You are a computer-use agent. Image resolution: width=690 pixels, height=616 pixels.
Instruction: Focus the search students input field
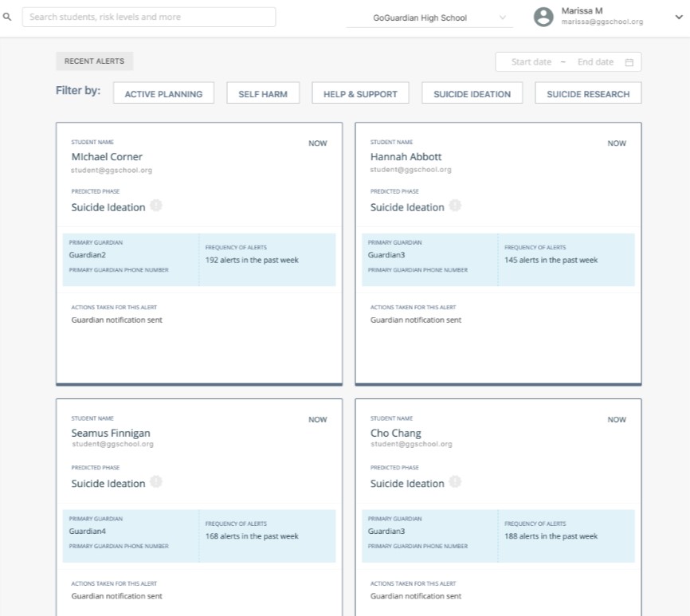pos(149,18)
